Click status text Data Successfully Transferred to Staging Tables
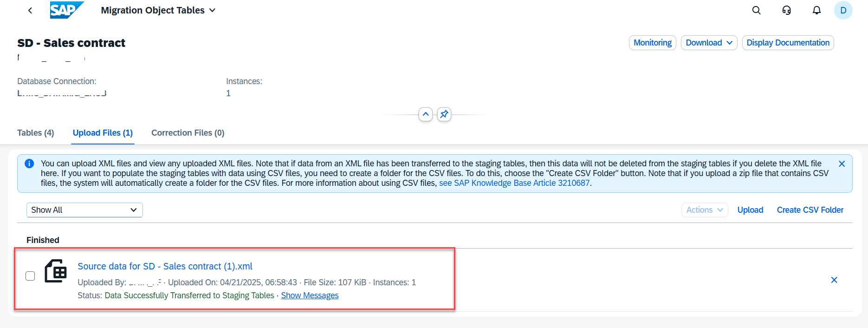868x328 pixels. (x=189, y=295)
